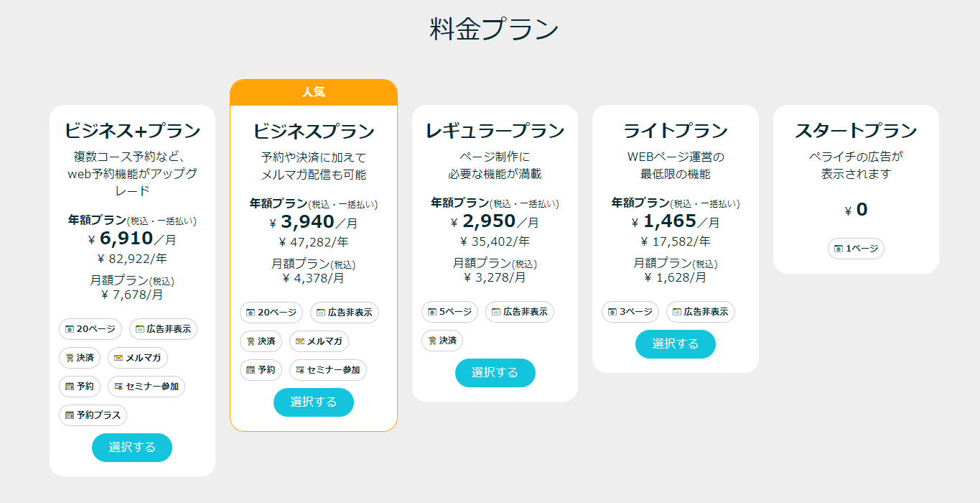Click the 予約 calendar badge in ビジネスプラン

(x=261, y=370)
